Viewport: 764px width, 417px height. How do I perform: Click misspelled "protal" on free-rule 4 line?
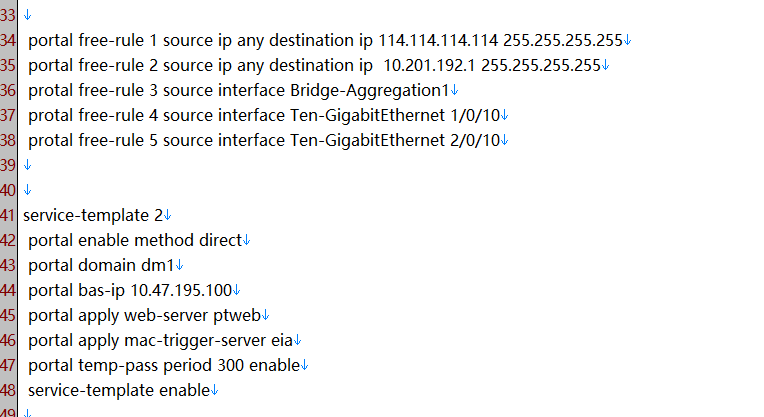pyautogui.click(x=50, y=115)
